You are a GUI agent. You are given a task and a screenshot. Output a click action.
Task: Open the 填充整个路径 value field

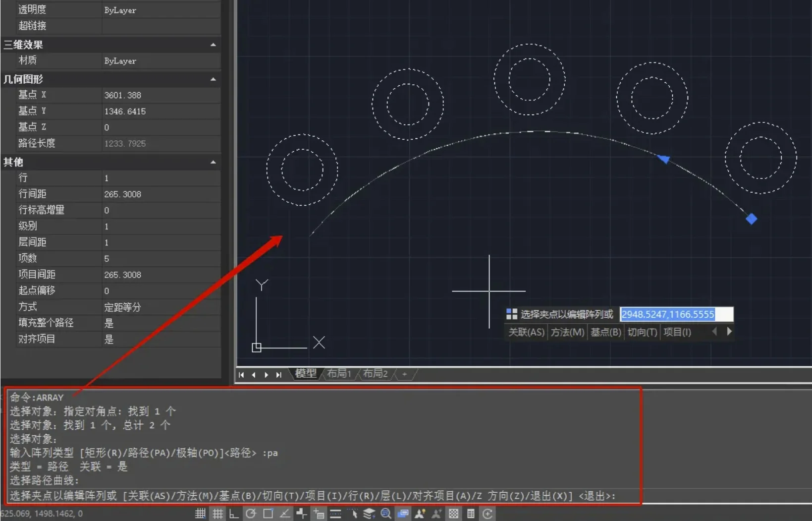click(161, 323)
